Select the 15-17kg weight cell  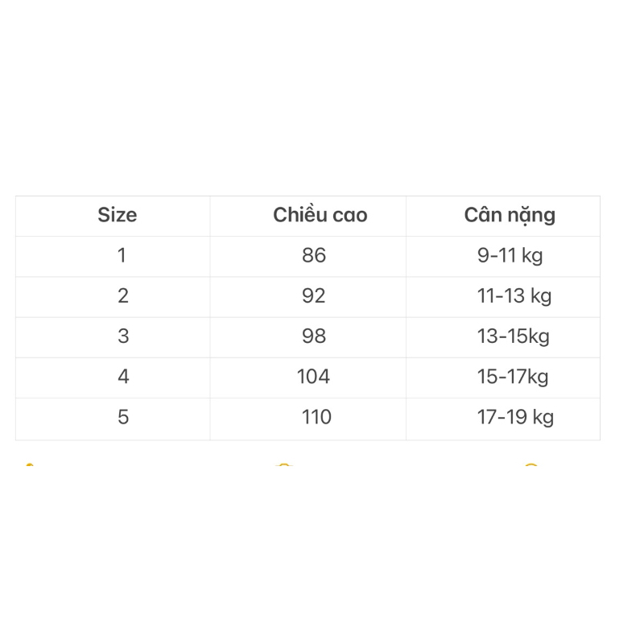click(x=513, y=377)
